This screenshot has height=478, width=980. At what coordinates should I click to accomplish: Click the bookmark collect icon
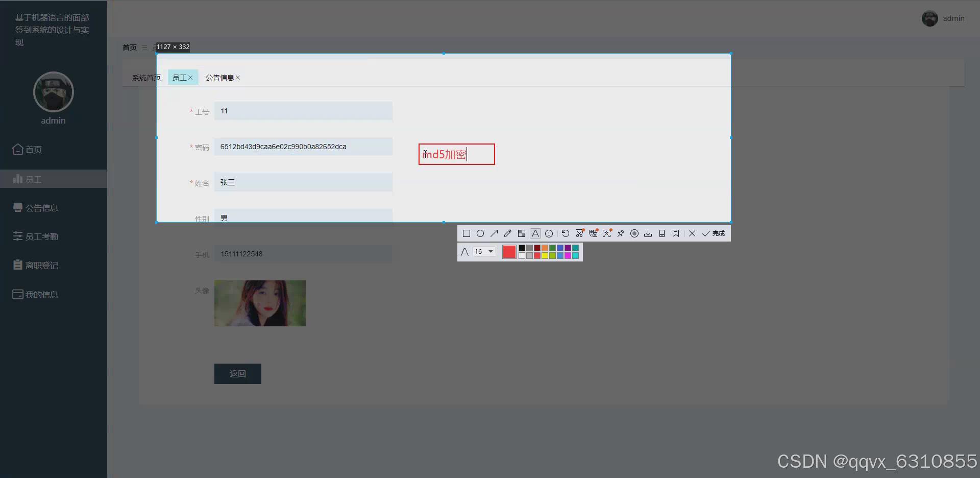click(676, 233)
